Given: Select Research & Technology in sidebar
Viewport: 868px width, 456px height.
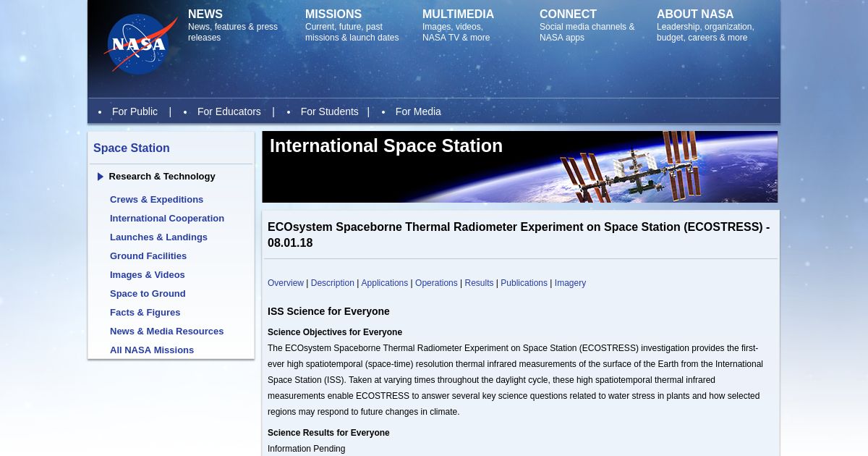Looking at the screenshot, I should [x=162, y=177].
